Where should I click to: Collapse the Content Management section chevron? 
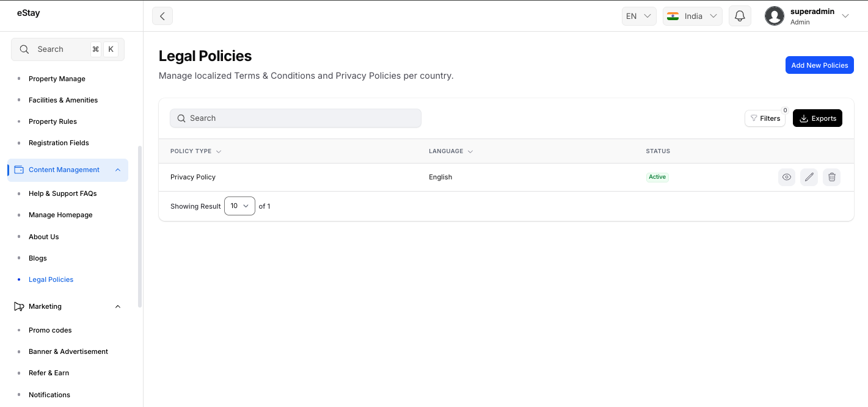pyautogui.click(x=118, y=170)
